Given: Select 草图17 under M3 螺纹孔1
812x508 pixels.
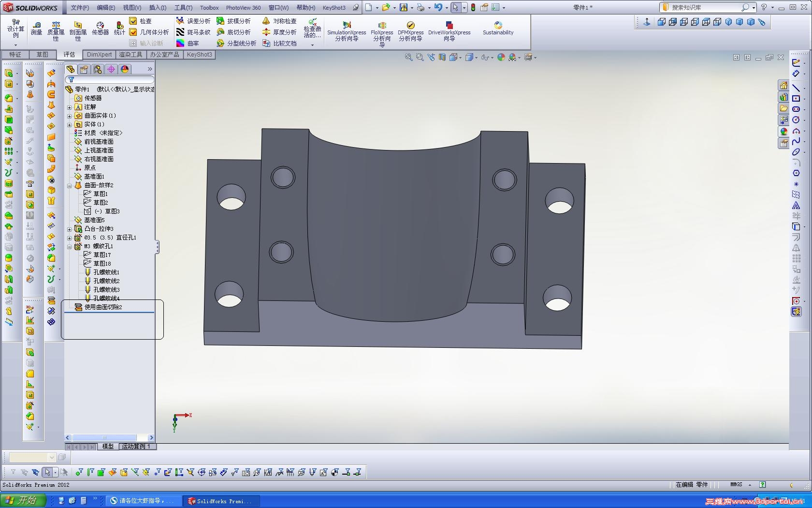Looking at the screenshot, I should (97, 255).
